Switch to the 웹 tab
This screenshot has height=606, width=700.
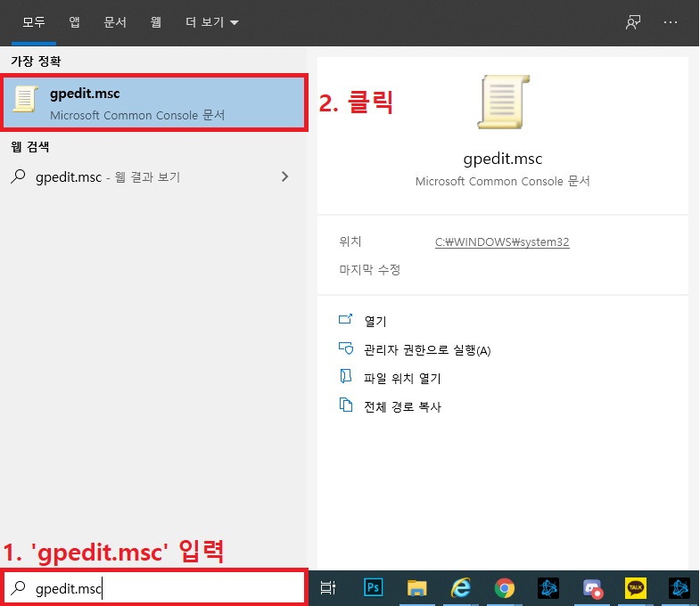[x=156, y=22]
